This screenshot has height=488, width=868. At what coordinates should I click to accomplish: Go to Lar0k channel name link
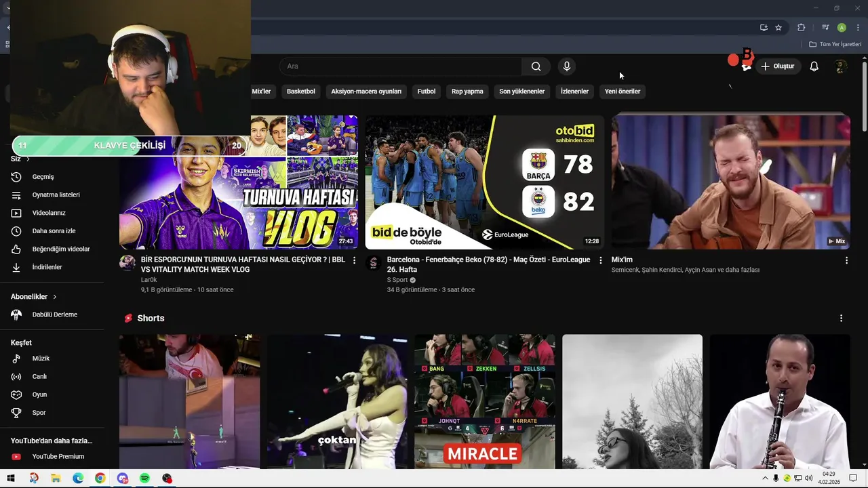coord(149,280)
